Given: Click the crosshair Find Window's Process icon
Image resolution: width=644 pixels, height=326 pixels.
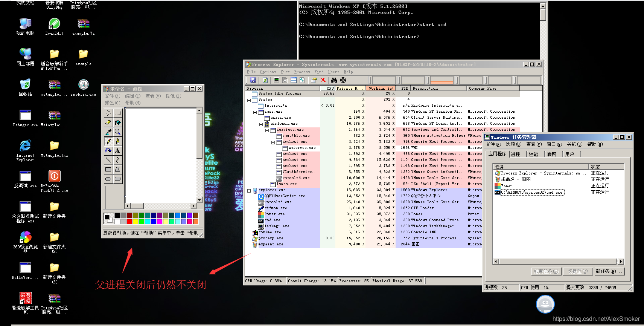Looking at the screenshot, I should pyautogui.click(x=343, y=80).
